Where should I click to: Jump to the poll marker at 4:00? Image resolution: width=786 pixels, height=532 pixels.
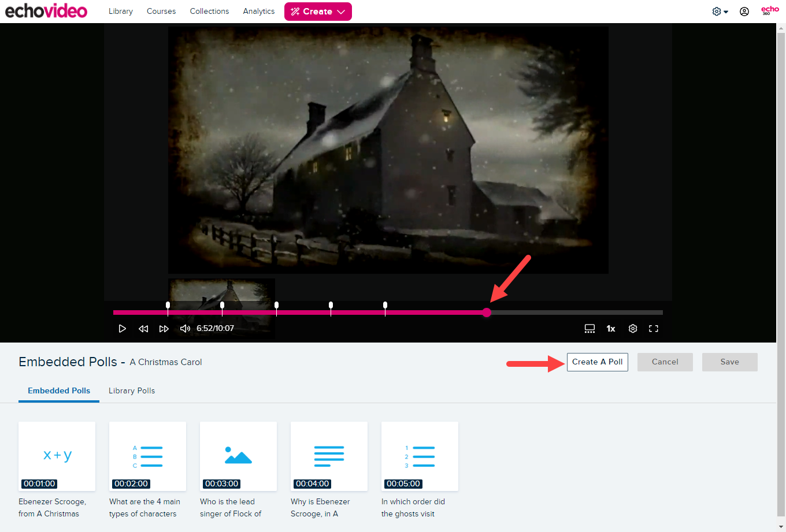[331, 306]
